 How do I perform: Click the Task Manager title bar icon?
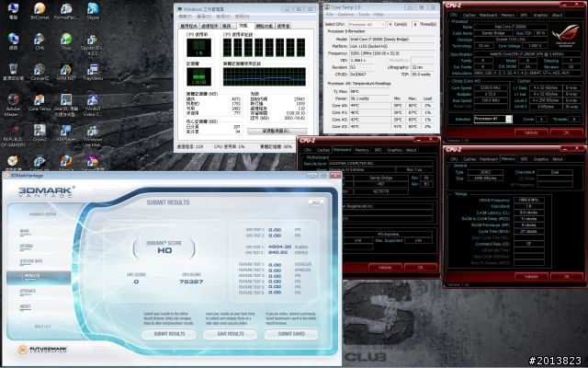[180, 8]
